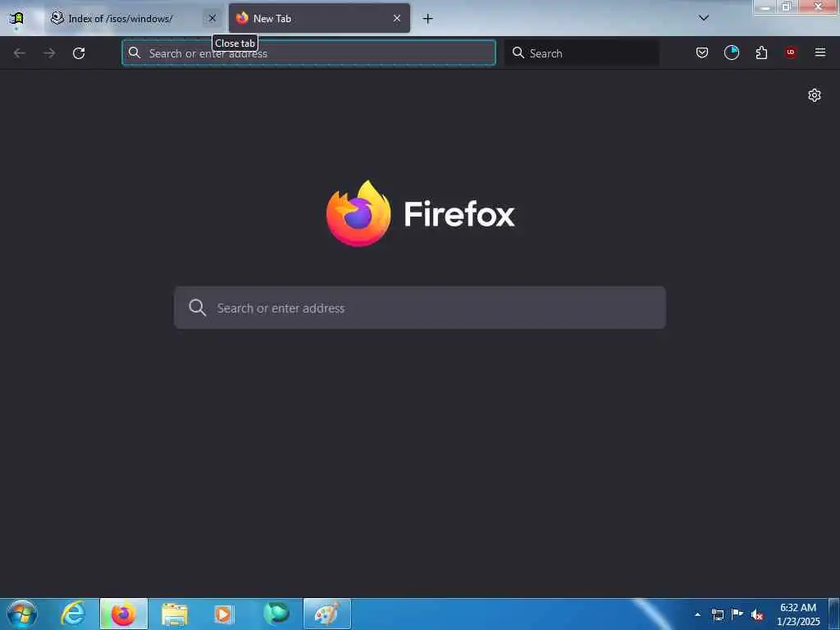Open Action Center flag icon
Viewport: 840px width, 630px height.
coord(737,614)
